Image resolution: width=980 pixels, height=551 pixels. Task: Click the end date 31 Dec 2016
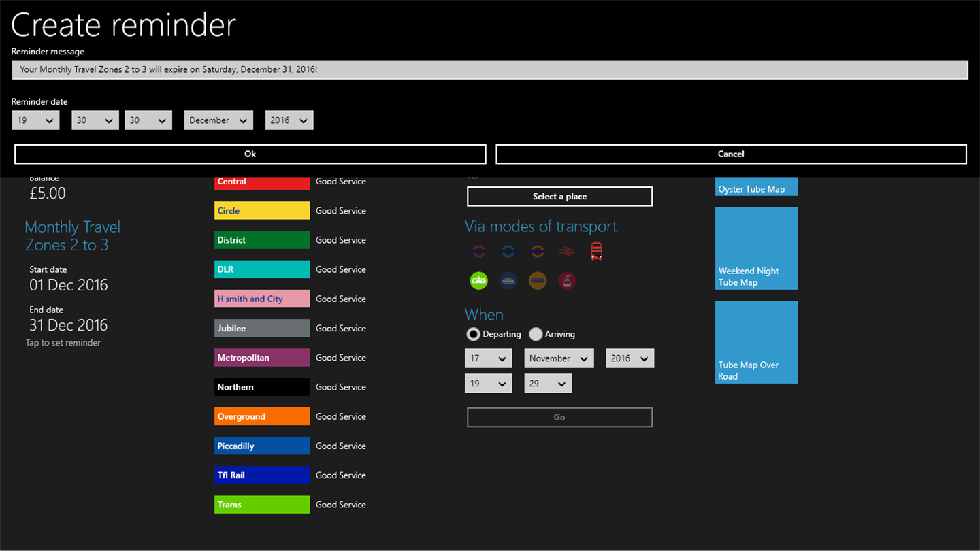(69, 325)
